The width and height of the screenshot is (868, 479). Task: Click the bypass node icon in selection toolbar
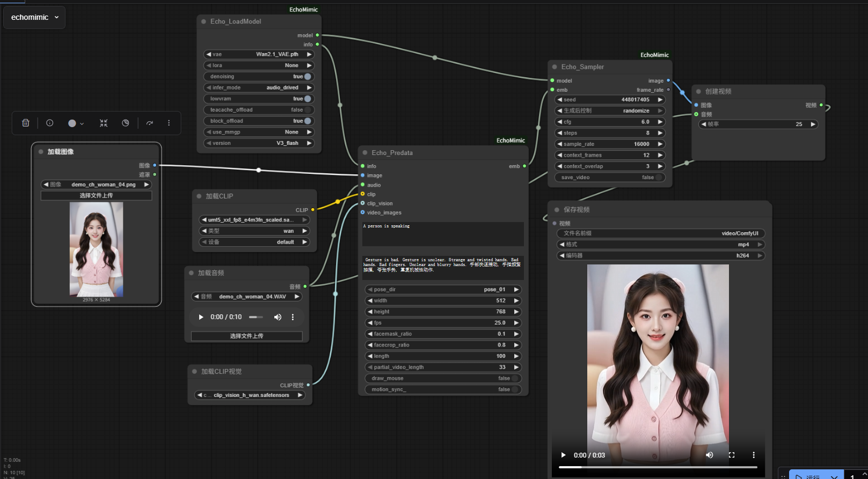point(126,123)
